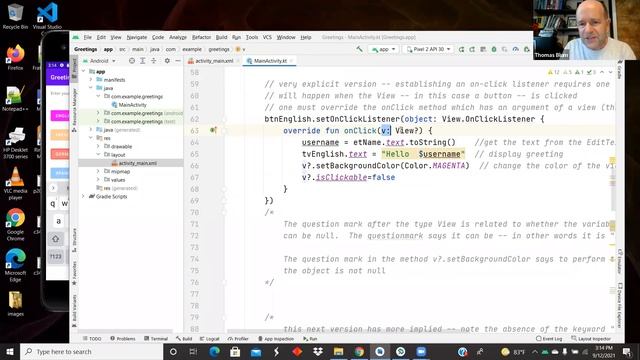
Task: Open the Emulator side tab
Action: pyautogui.click(x=620, y=261)
